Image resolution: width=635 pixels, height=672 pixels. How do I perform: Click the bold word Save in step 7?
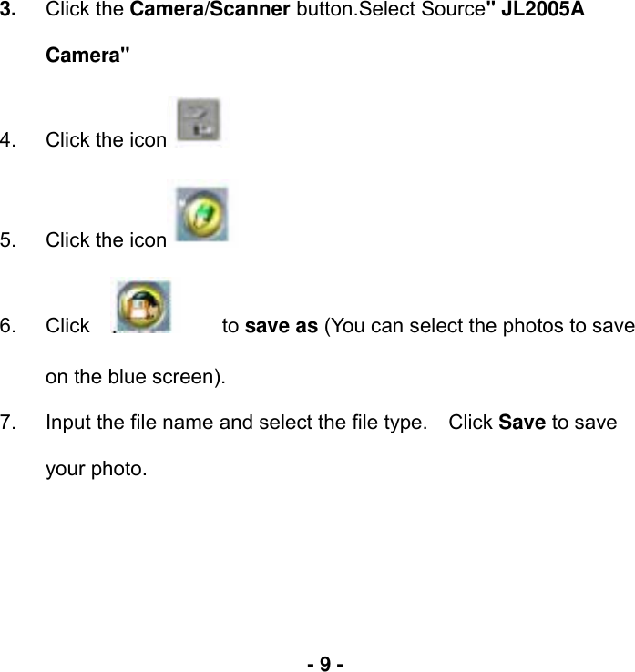coord(522,423)
